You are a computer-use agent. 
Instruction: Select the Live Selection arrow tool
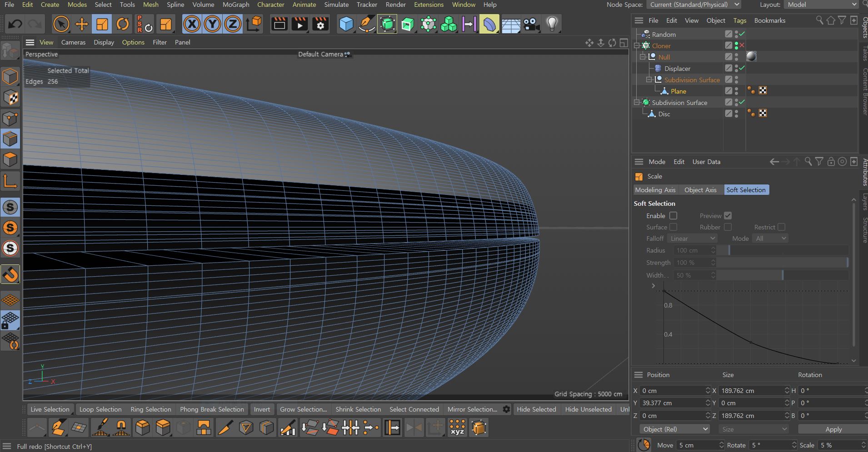coord(61,24)
